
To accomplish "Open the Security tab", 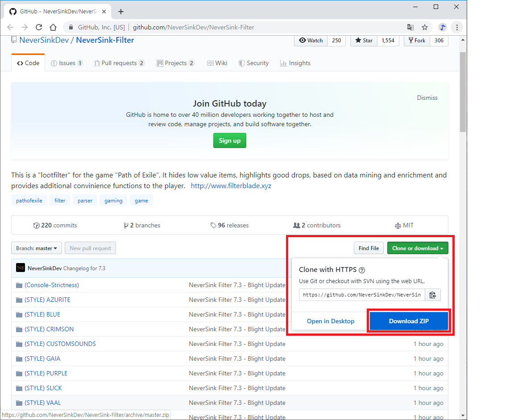I will click(254, 63).
